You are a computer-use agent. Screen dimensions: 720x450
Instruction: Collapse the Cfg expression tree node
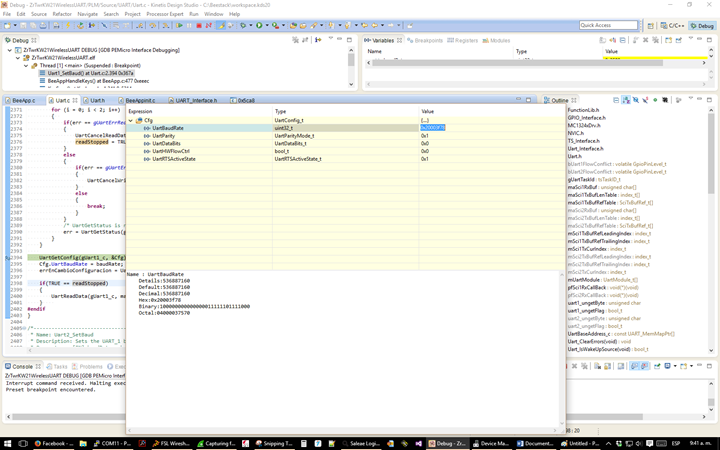click(x=131, y=120)
